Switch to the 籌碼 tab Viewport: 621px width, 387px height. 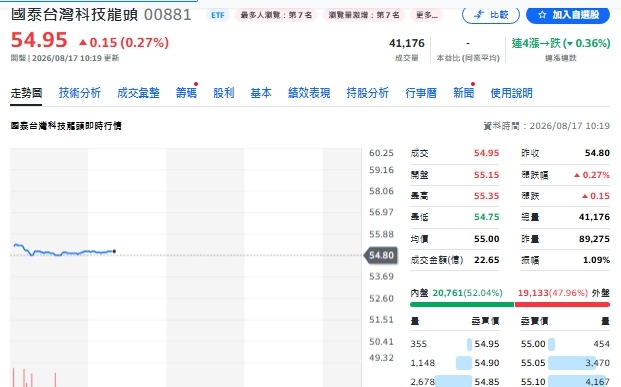[186, 93]
